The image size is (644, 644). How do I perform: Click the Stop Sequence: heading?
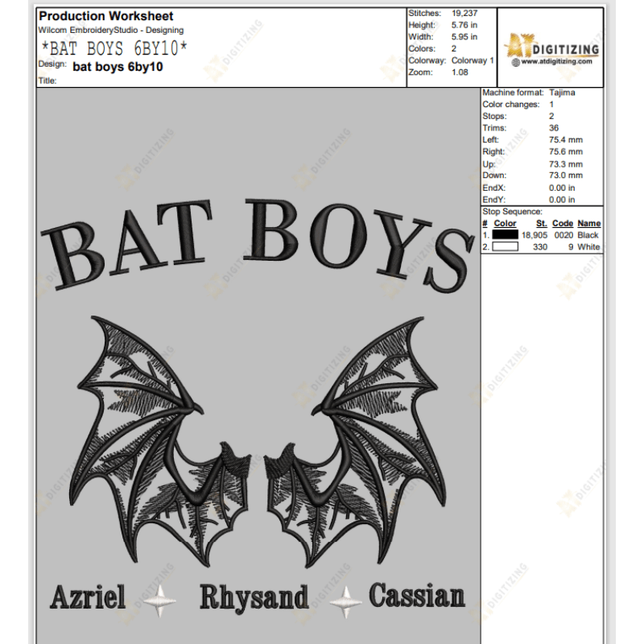click(x=513, y=212)
